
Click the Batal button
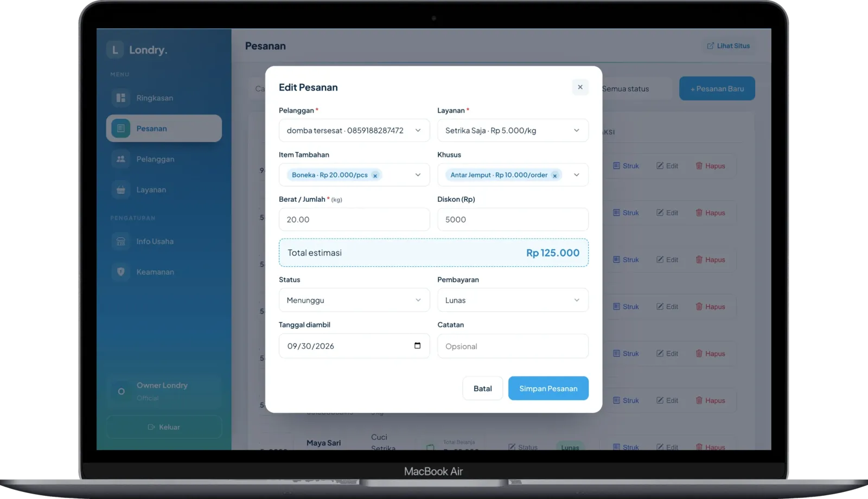[483, 388]
